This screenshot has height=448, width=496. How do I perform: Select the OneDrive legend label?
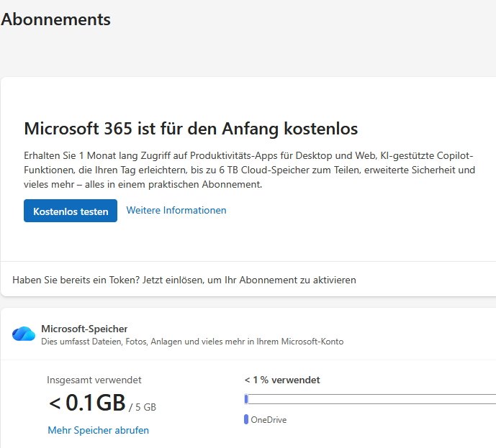click(x=269, y=419)
